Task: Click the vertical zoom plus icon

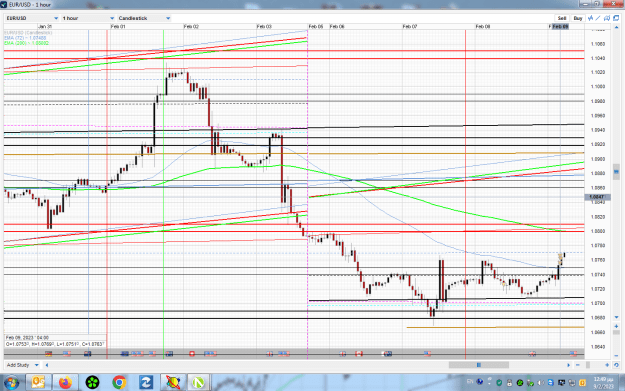Action: (616, 326)
